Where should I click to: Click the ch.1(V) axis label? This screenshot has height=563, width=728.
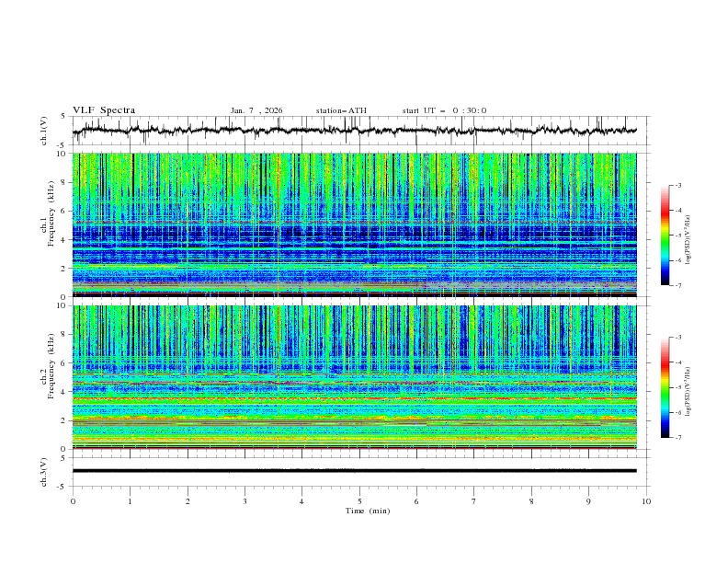click(44, 131)
